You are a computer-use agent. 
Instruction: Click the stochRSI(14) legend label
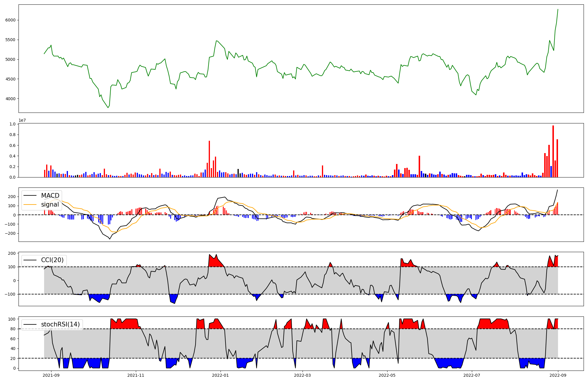click(60, 324)
